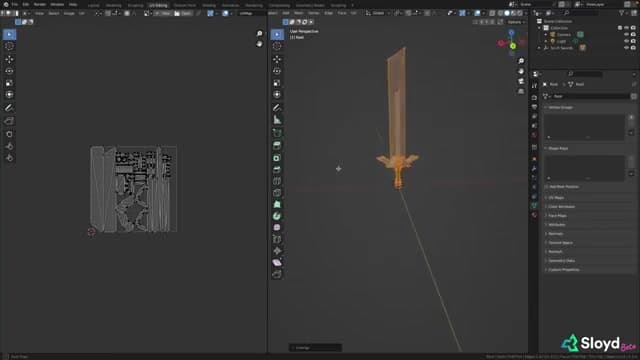Select the Scale tool in 3D viewport
Screen dimensions: 640x360
tap(277, 83)
